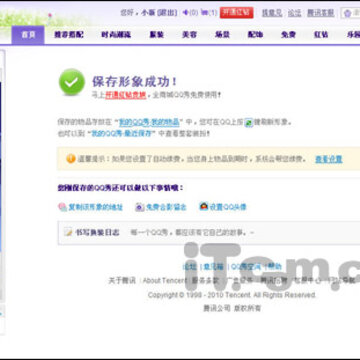Screen dimensions: 360x360
Task: Click the green refresh icon in text
Action: tap(249, 123)
